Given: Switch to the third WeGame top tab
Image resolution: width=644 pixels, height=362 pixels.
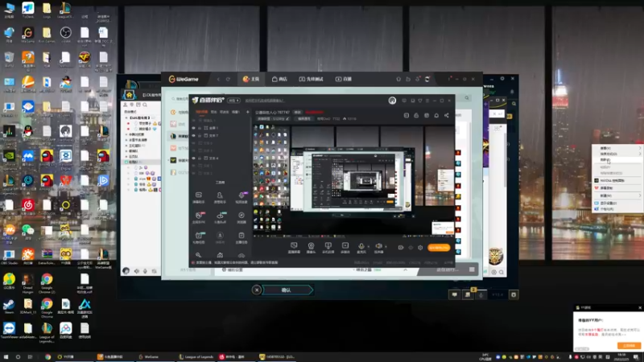Looking at the screenshot, I should click(x=311, y=79).
